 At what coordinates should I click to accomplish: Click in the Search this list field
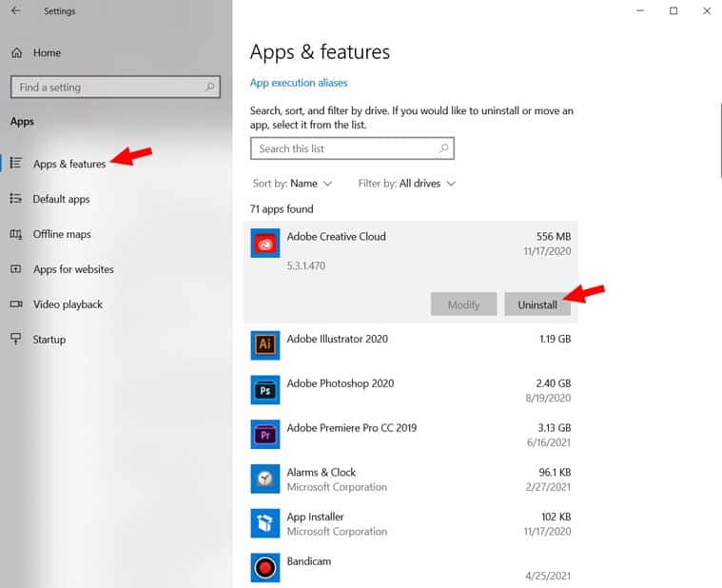[352, 148]
